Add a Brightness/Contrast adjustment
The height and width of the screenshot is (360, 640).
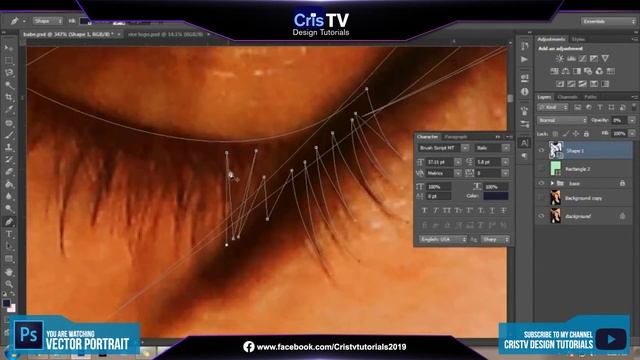(560, 59)
